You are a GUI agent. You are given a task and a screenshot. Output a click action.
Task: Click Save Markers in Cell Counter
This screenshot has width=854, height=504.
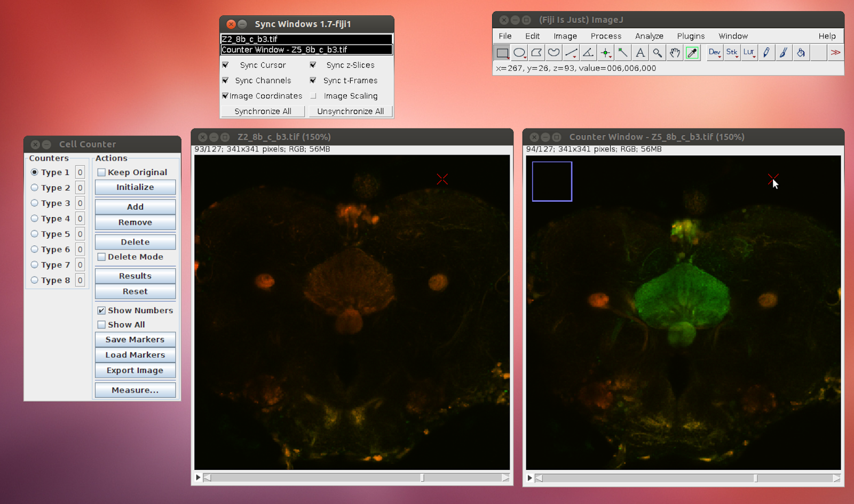[x=135, y=339]
